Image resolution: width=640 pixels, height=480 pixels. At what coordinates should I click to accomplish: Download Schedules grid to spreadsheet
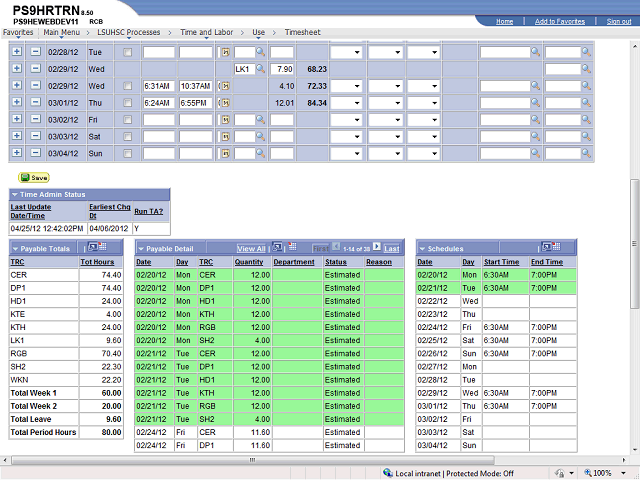pos(557,247)
